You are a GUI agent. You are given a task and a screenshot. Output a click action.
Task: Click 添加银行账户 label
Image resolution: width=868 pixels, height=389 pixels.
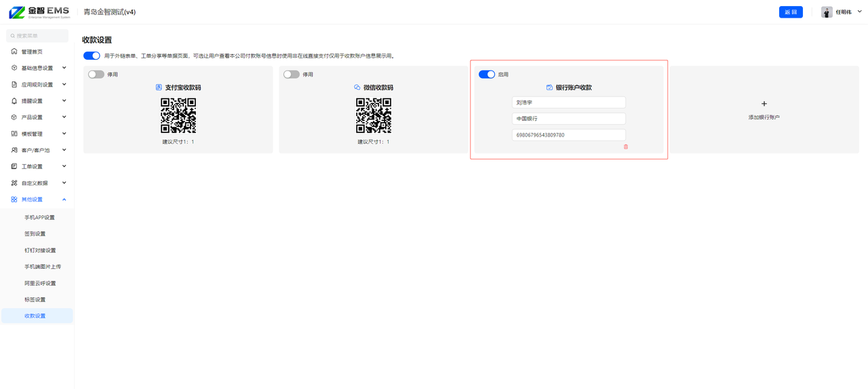click(764, 117)
